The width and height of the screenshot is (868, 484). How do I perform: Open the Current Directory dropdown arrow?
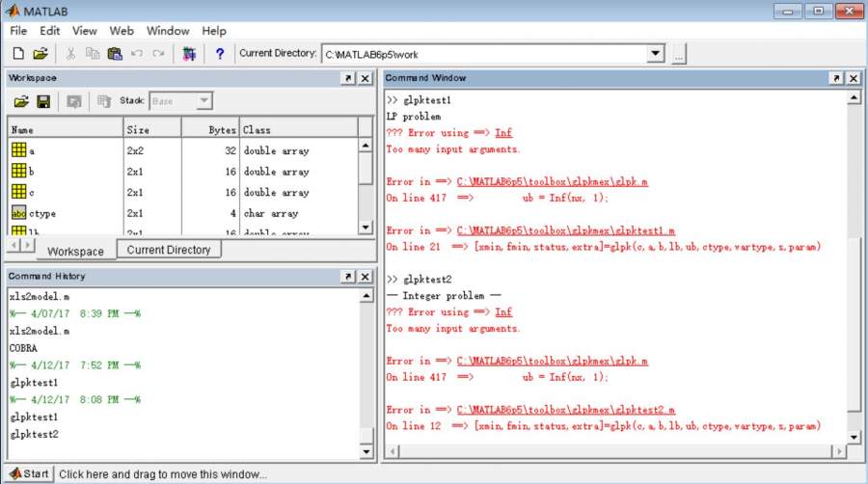tap(656, 54)
